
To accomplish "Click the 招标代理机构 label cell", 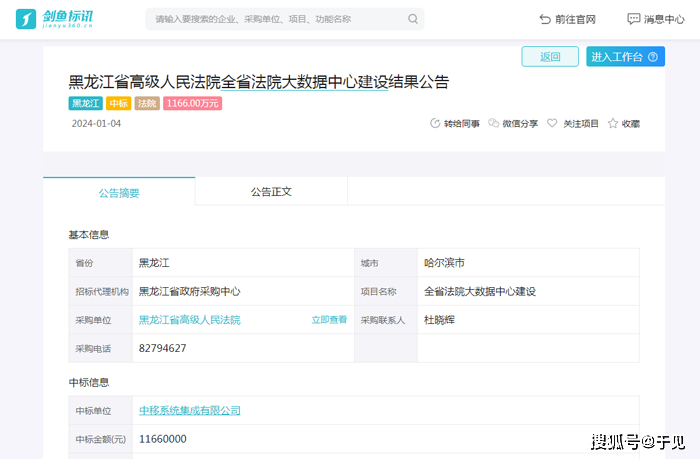I will (101, 291).
